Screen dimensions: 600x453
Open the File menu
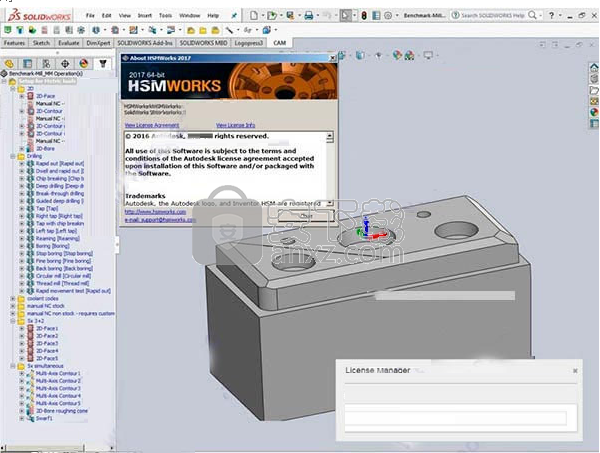90,16
